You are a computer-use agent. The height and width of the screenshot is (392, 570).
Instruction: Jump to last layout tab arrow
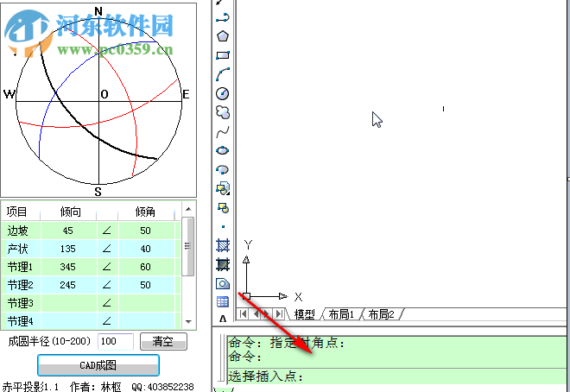(x=279, y=314)
